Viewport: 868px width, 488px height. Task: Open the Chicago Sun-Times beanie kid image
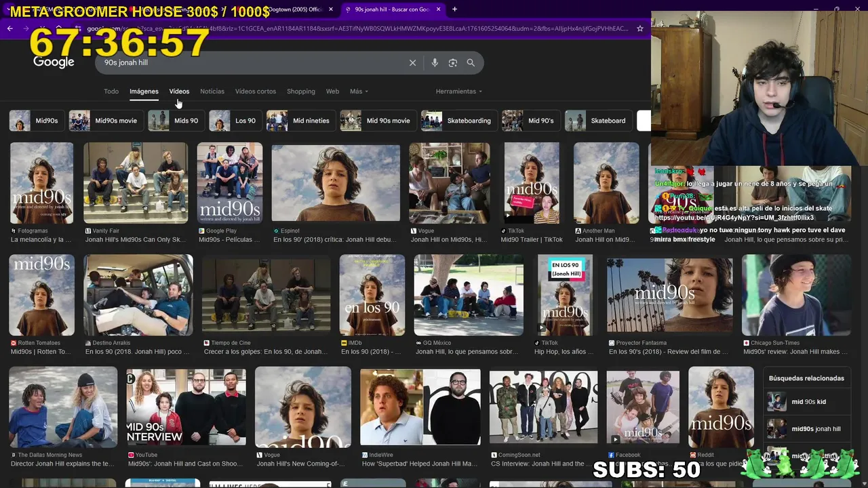[x=796, y=295]
